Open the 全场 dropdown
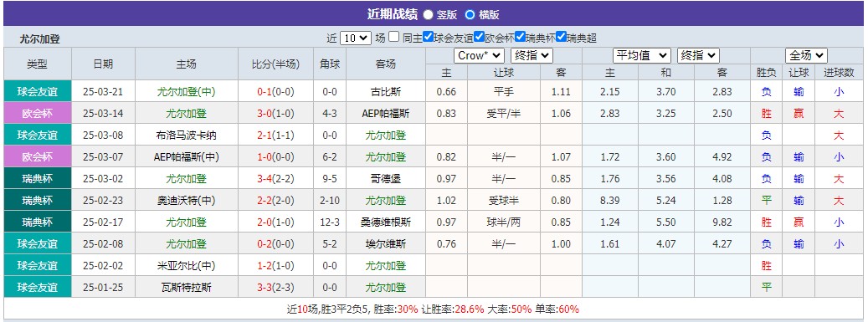The image size is (868, 322). coord(806,55)
